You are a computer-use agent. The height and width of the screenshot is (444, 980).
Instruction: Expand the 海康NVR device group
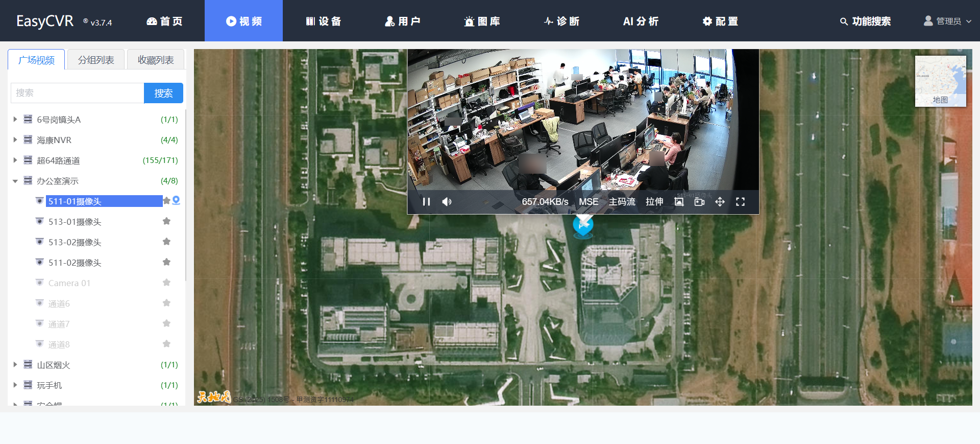click(x=15, y=139)
